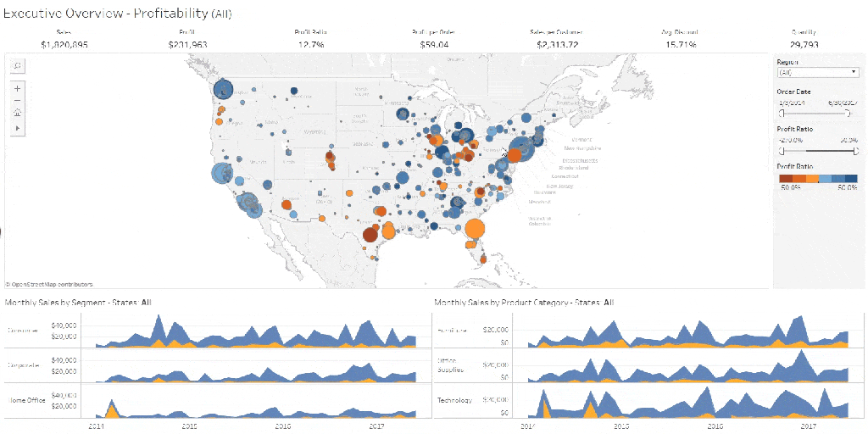Click Profit Ratio slider right handle
This screenshot has height=434, width=868.
(854, 151)
